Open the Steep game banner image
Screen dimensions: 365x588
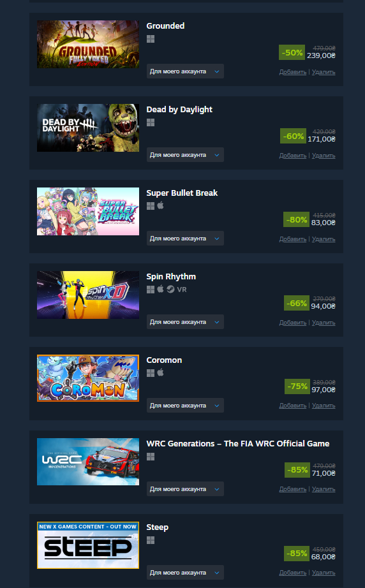88,545
